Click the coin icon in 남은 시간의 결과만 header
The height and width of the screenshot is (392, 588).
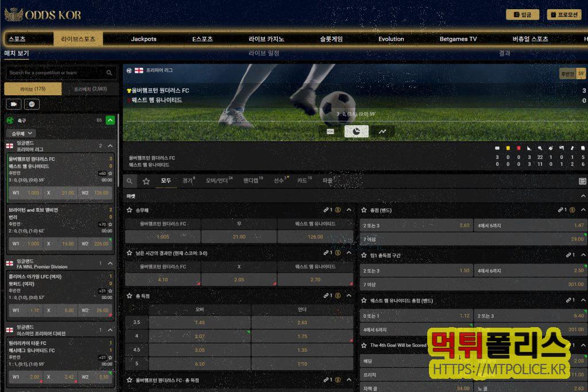[338, 253]
